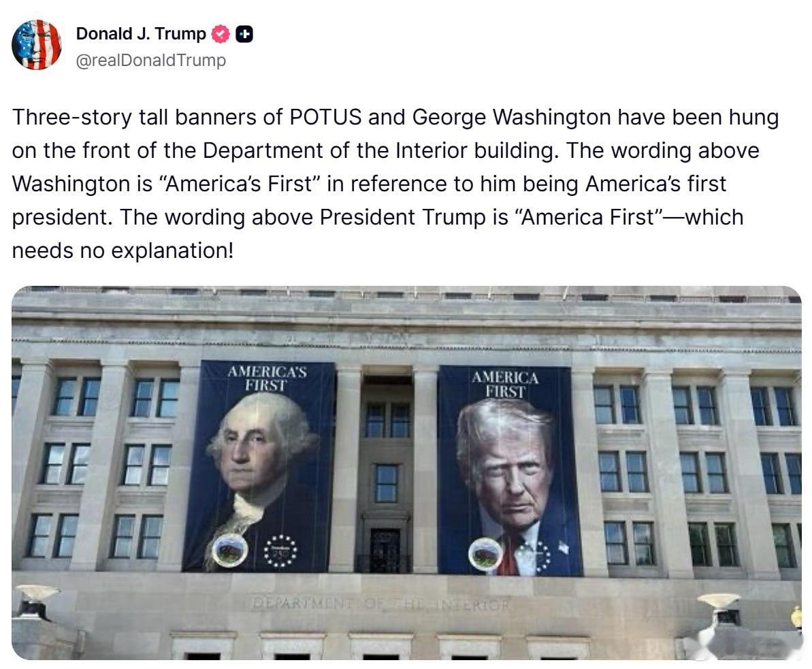812x669 pixels.
Task: Click the round seal on the right banner
Action: (x=485, y=554)
